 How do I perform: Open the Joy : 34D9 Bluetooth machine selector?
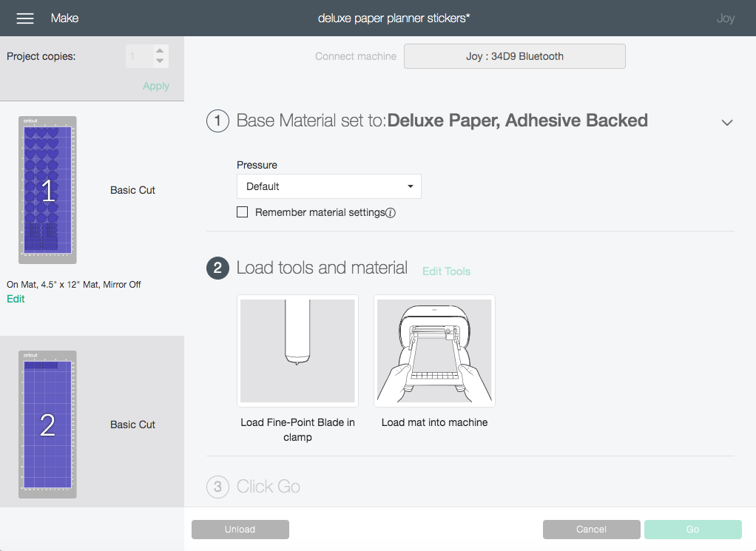pyautogui.click(x=514, y=56)
